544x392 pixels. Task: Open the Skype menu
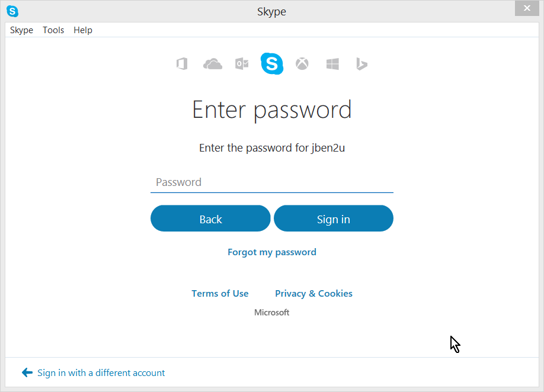(x=21, y=30)
